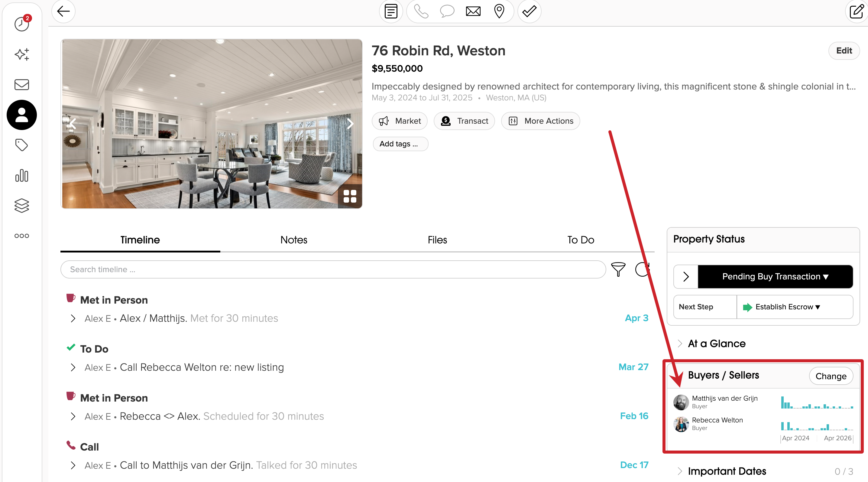
Task: Switch to the Files tab
Action: 437,240
